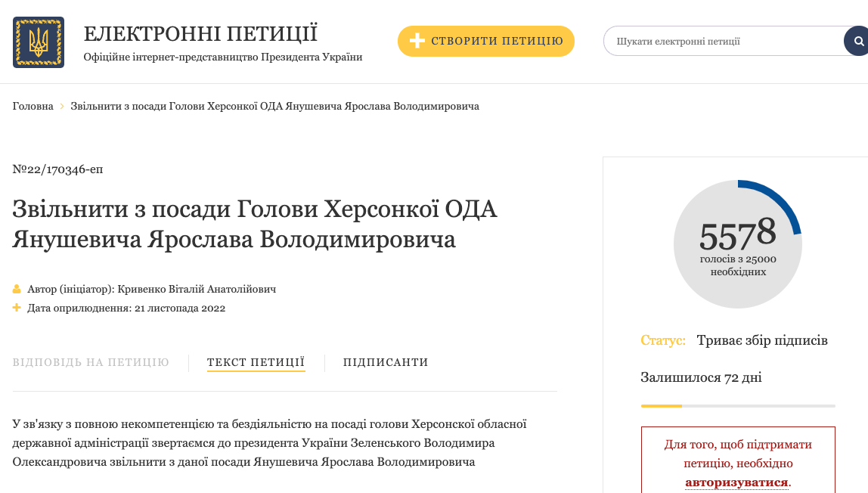Open the Відповідь на петицію tab

pos(91,363)
